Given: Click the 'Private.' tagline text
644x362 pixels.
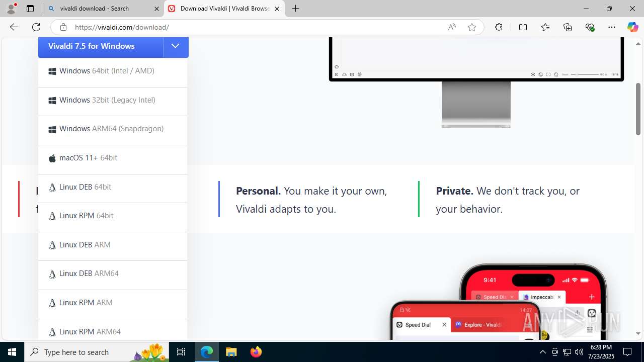Looking at the screenshot, I should (454, 191).
